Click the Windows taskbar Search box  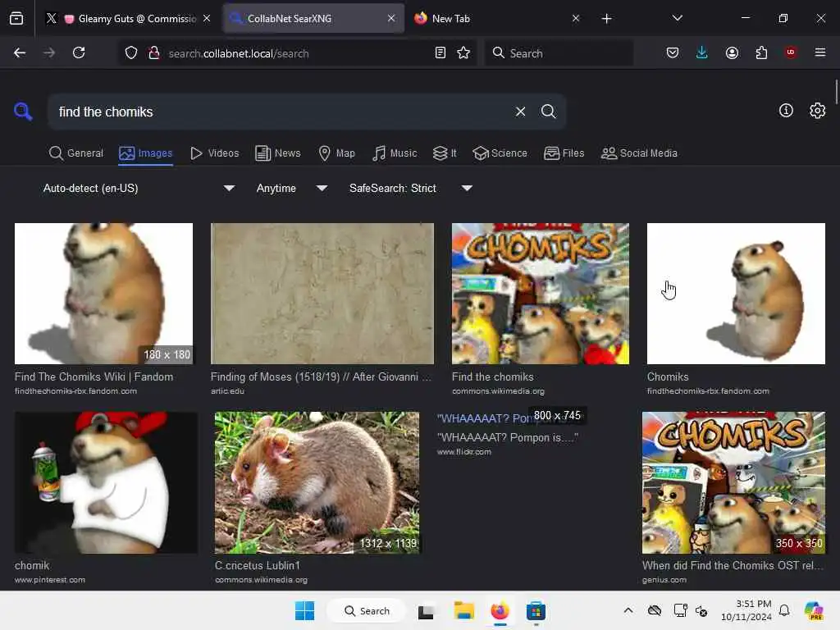(367, 610)
